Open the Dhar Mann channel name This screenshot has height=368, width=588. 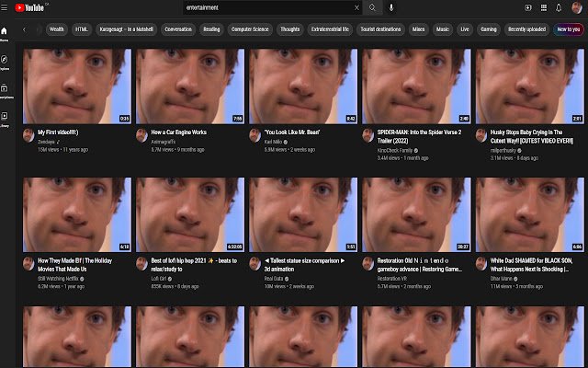tap(501, 279)
